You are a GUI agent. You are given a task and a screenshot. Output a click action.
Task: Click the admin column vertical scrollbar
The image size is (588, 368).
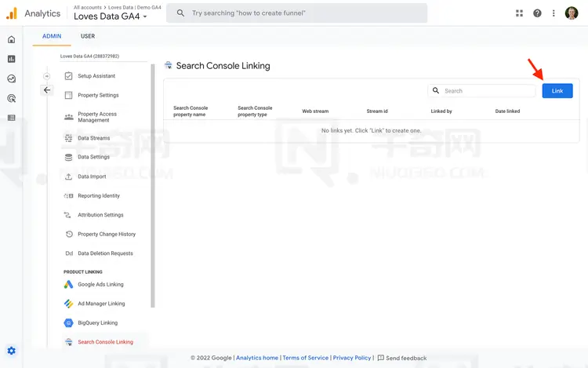[x=153, y=186]
